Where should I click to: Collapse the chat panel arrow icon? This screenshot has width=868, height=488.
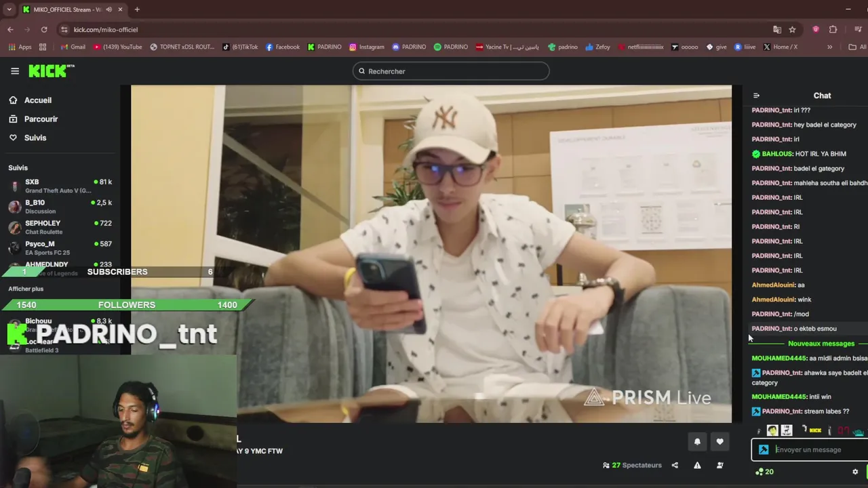[756, 96]
